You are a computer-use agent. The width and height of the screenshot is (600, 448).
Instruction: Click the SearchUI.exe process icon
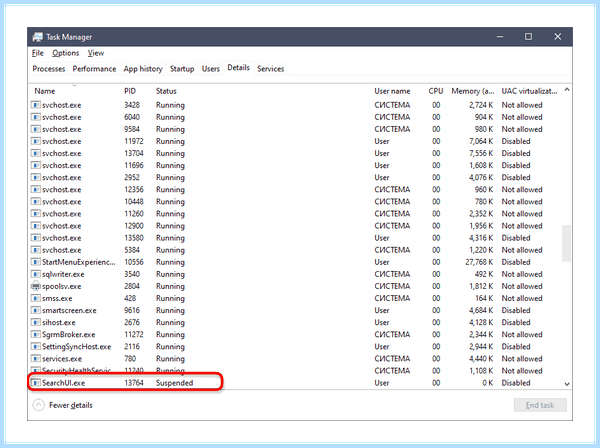[36, 383]
